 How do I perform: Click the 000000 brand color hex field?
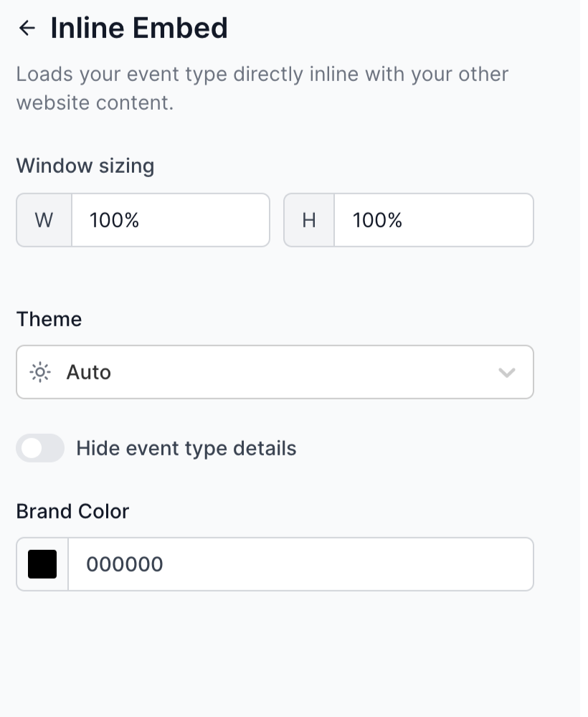coord(300,564)
